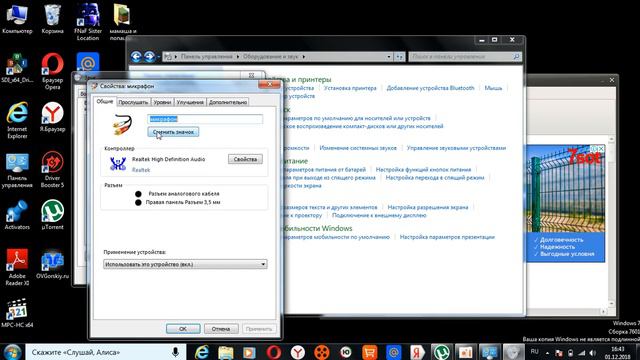Open the Дополнительно tab
This screenshot has height=360, width=640.
[228, 102]
